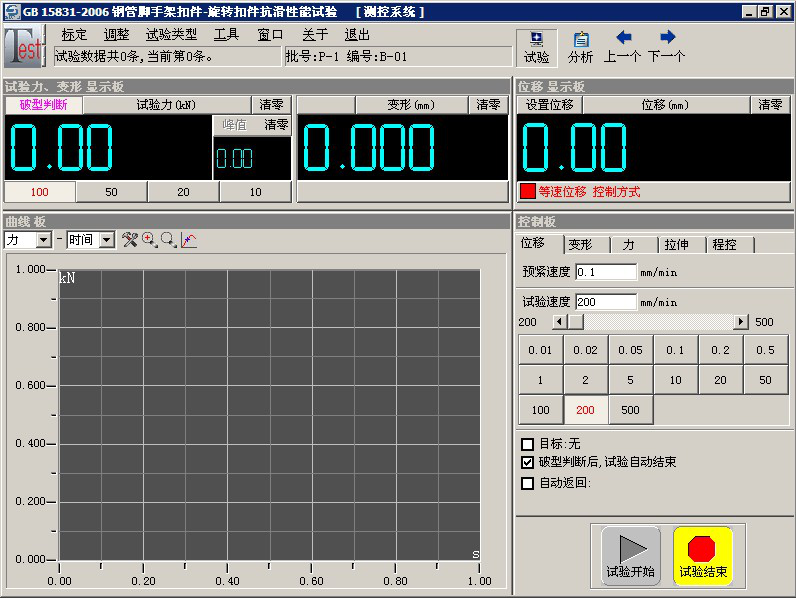This screenshot has height=598, width=796.
Task: Go to next record with 下一个 arrow
Action: 667,47
